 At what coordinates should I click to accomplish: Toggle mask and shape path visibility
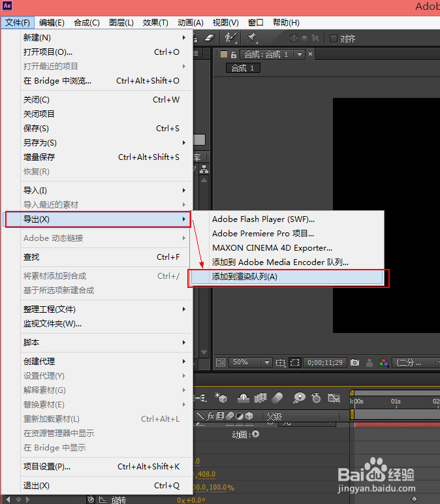pyautogui.click(x=294, y=363)
